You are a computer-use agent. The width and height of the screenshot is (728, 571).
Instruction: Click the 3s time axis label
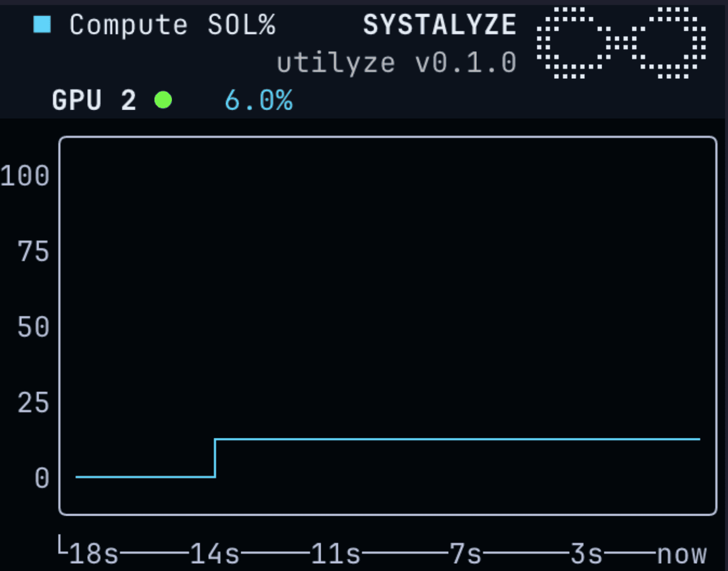pos(586,554)
